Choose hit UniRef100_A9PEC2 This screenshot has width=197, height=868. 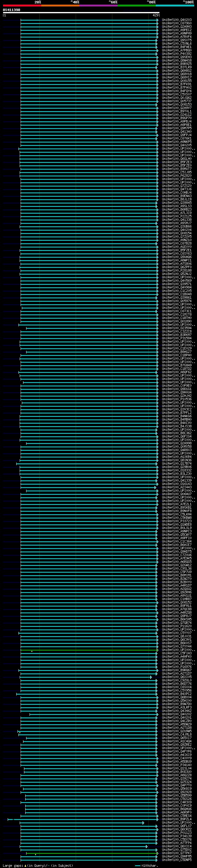[x=177, y=30]
